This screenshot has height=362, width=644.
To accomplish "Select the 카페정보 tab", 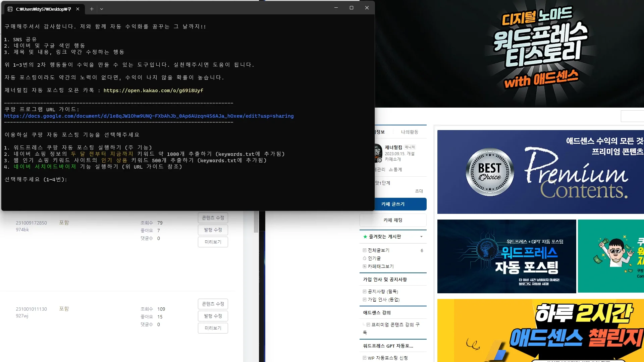I will pyautogui.click(x=380, y=132).
